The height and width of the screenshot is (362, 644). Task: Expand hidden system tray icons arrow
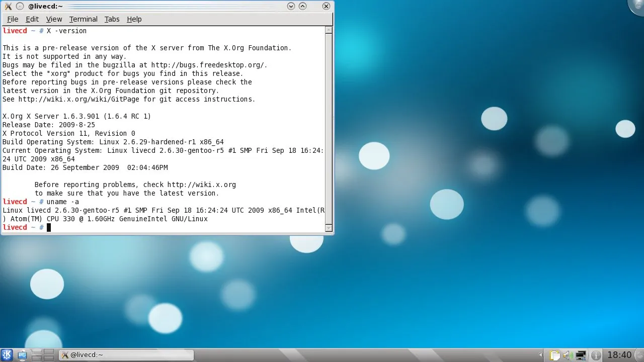click(541, 355)
